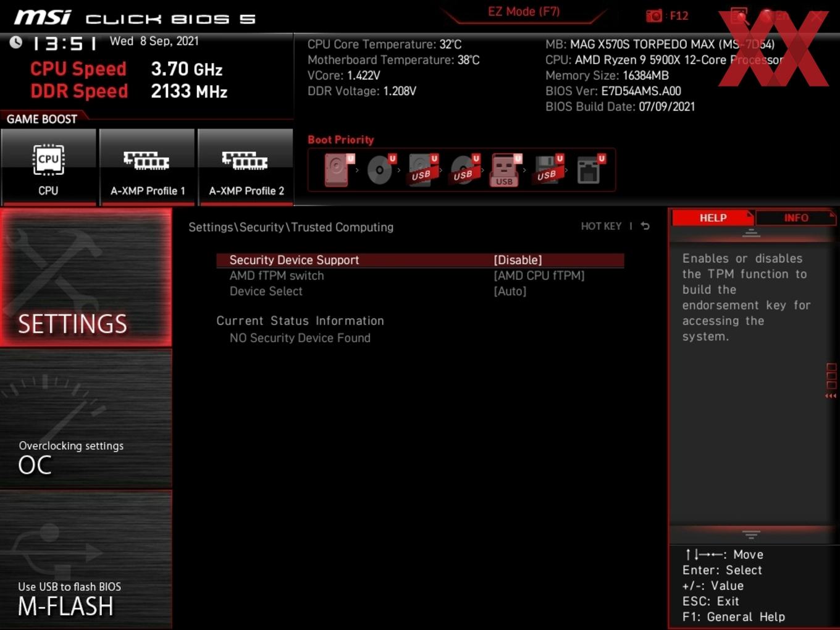
Task: Go back using the return arrow icon
Action: tap(645, 226)
